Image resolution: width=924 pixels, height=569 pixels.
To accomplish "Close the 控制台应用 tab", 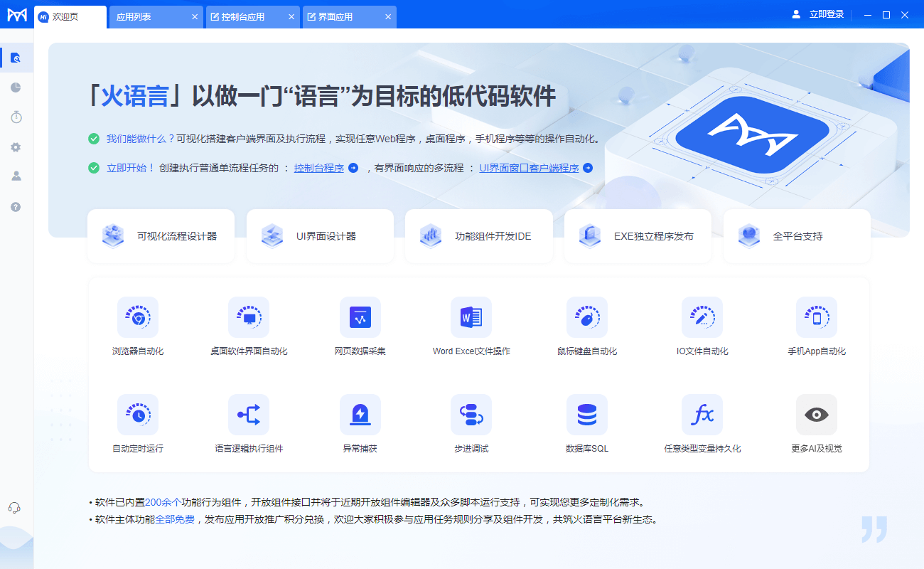I will pos(291,16).
